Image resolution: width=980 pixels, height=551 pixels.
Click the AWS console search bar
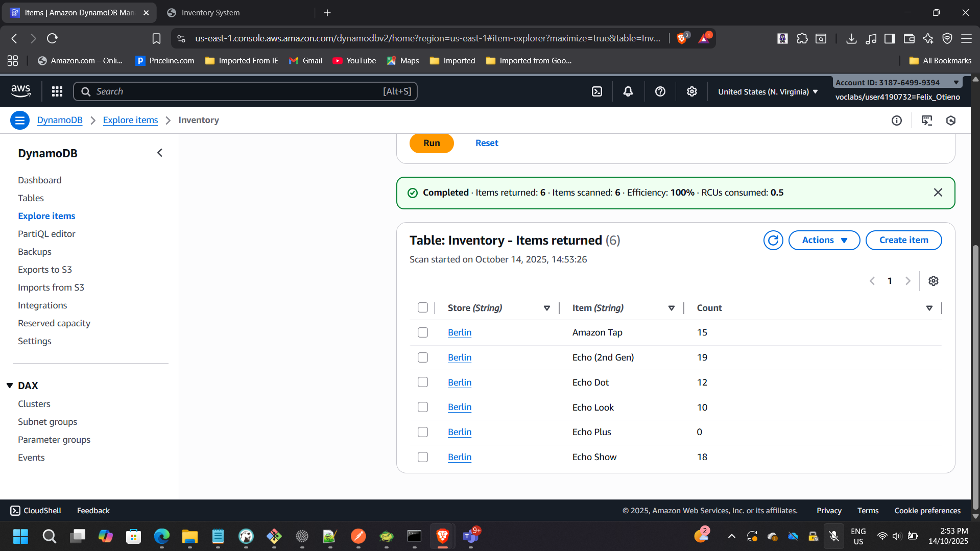[245, 91]
